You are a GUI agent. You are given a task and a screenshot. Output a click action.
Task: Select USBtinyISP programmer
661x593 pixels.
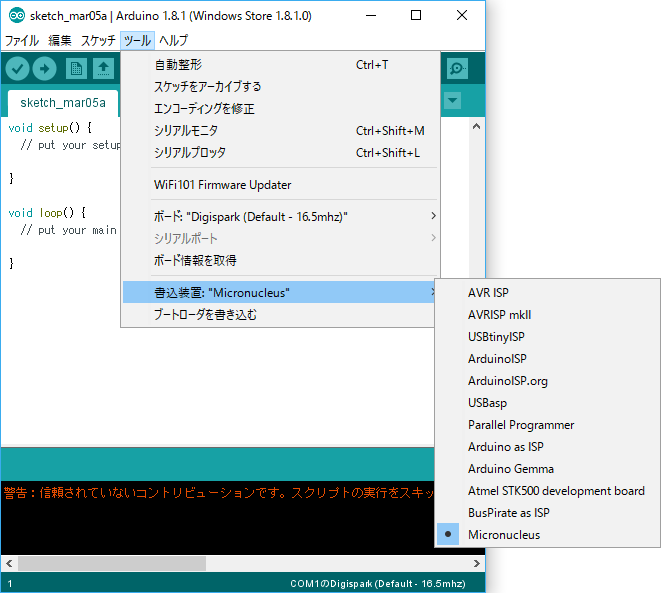[548, 337]
